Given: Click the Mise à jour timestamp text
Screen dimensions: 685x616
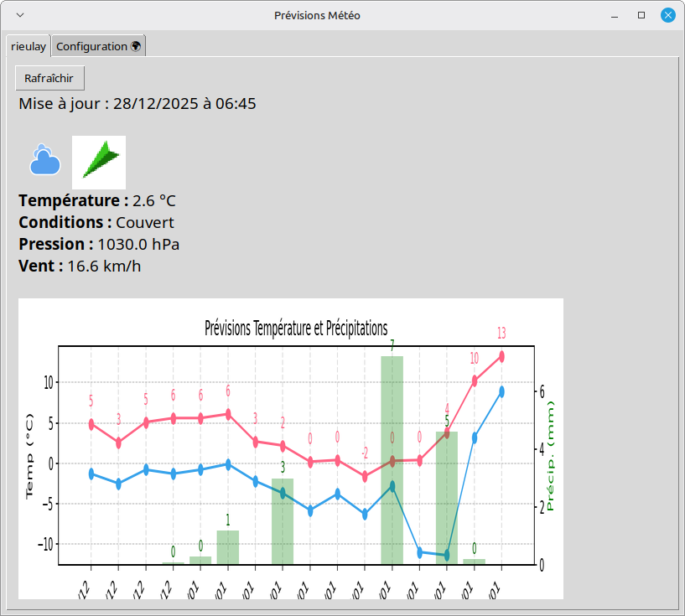Looking at the screenshot, I should point(137,104).
